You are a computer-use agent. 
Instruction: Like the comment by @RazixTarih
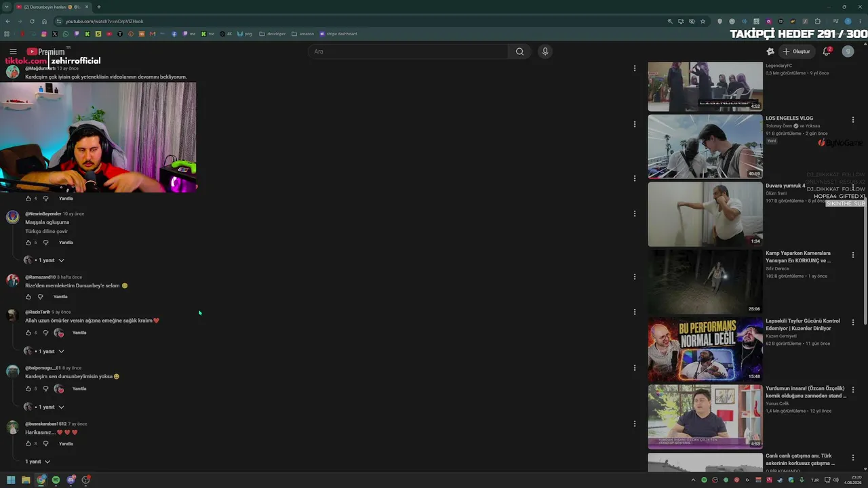pyautogui.click(x=28, y=333)
